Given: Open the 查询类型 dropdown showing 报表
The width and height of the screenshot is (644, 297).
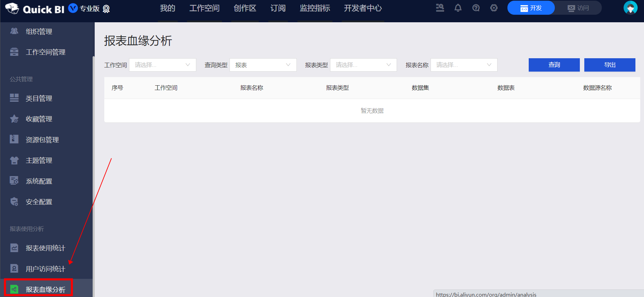Looking at the screenshot, I should coord(263,65).
